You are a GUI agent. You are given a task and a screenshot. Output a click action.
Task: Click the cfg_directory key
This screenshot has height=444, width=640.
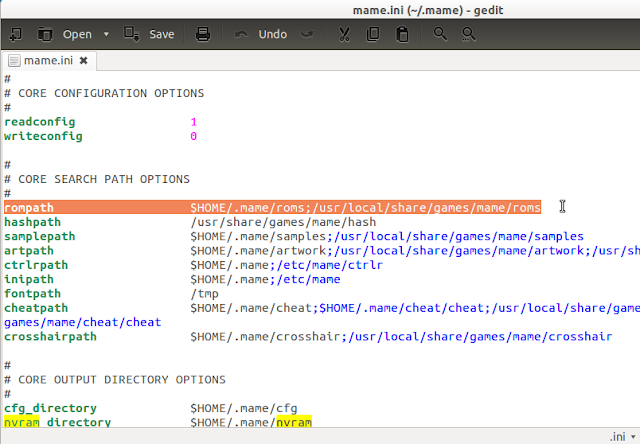(x=50, y=408)
